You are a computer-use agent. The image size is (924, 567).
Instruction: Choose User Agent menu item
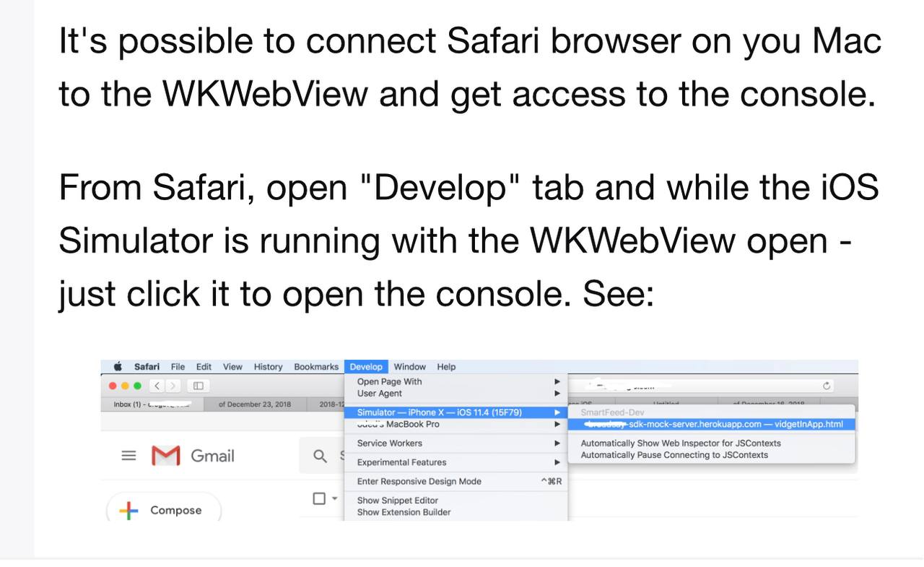click(x=457, y=393)
